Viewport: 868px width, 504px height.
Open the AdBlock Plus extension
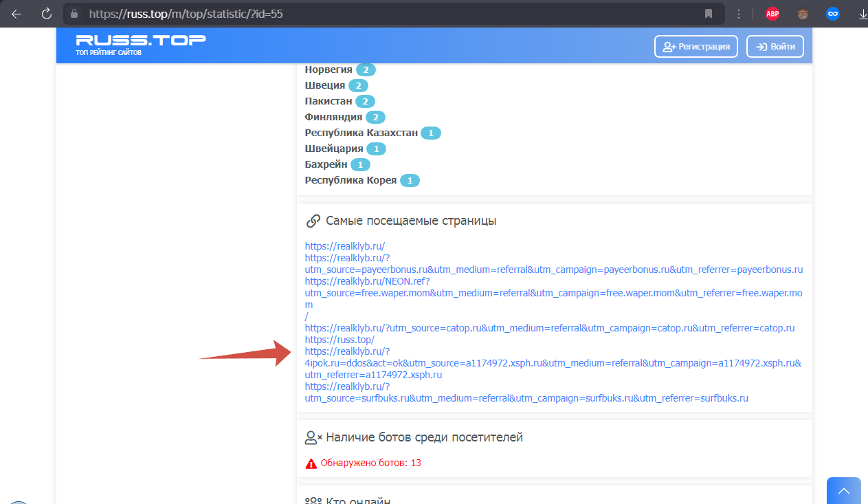click(772, 14)
